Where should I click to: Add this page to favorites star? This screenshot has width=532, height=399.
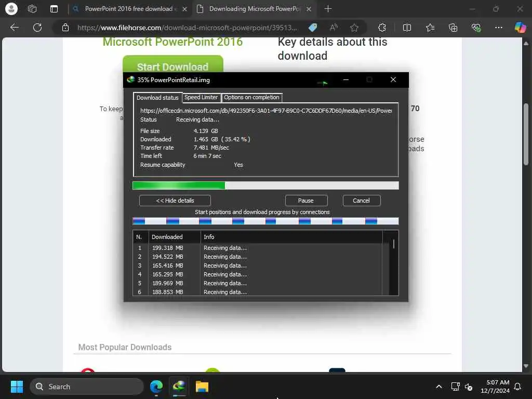pos(354,28)
